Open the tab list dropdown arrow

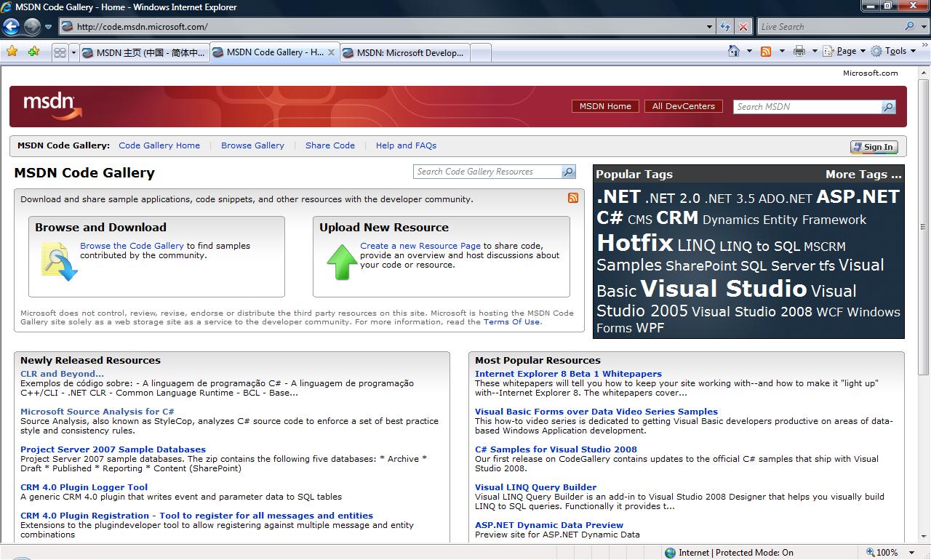point(73,52)
